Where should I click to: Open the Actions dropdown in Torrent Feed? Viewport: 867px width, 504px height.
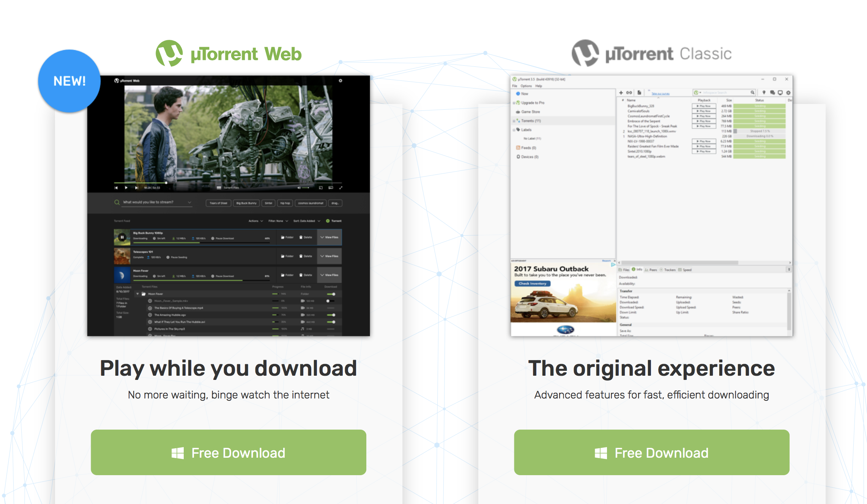coord(256,221)
